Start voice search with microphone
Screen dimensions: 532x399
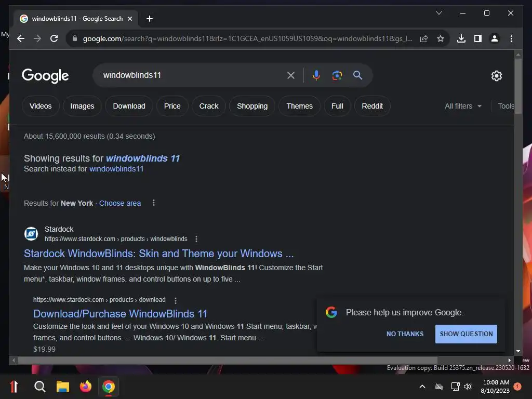coord(316,75)
